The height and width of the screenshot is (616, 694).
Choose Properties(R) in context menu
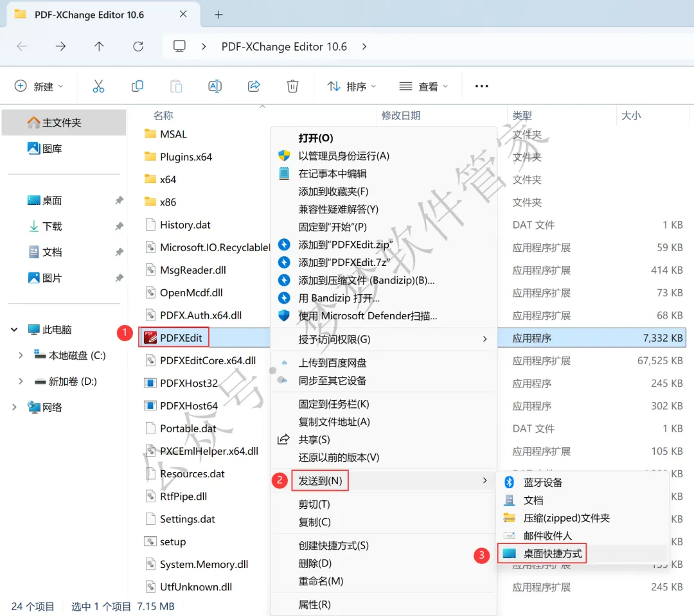(x=383, y=604)
